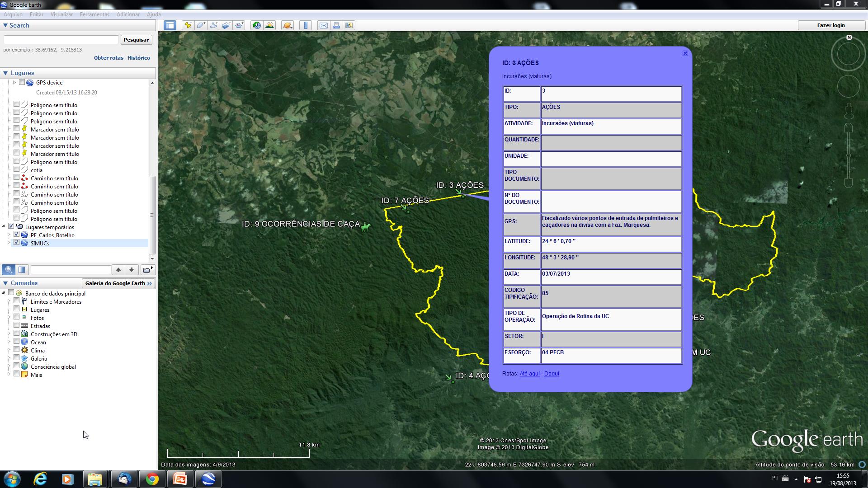Toggle the sidebar visibility button
Image resolution: width=868 pixels, height=488 pixels.
click(x=170, y=25)
